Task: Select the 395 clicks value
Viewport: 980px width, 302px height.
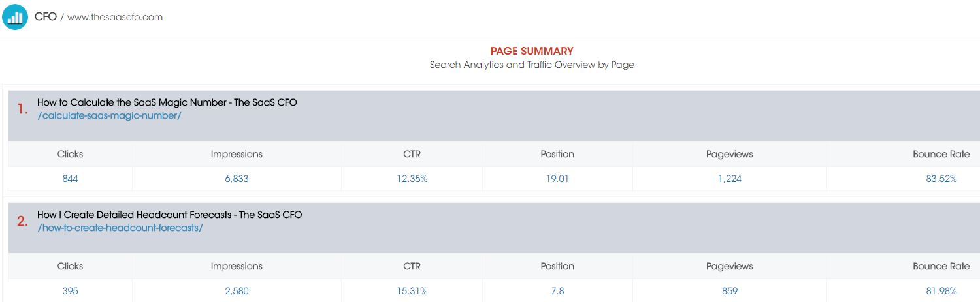Action: 70,291
